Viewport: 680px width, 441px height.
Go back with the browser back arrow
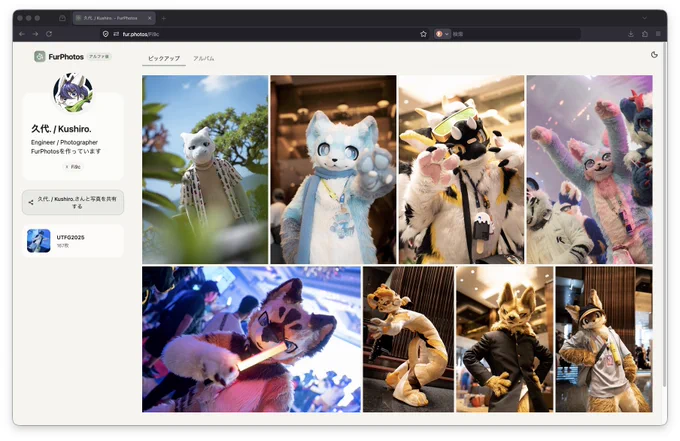coord(22,34)
